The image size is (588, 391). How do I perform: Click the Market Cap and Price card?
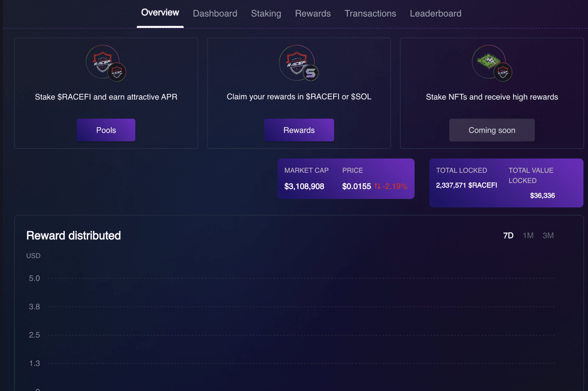pyautogui.click(x=346, y=178)
